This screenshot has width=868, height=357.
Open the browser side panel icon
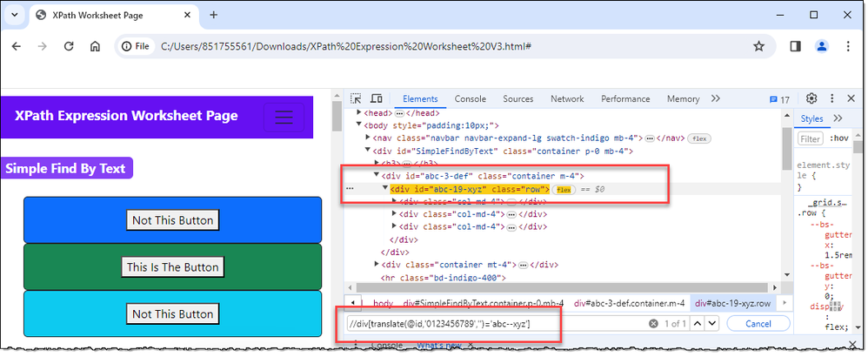click(795, 46)
